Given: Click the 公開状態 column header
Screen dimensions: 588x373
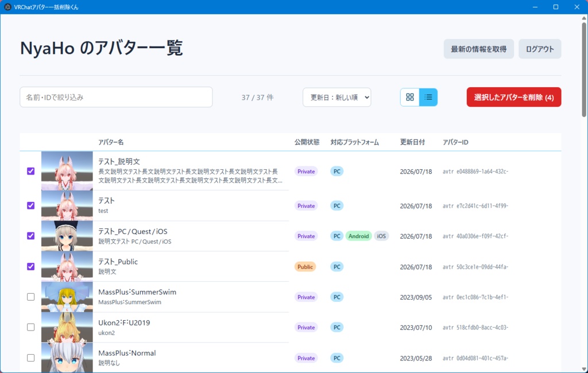Looking at the screenshot, I should click(x=307, y=142).
